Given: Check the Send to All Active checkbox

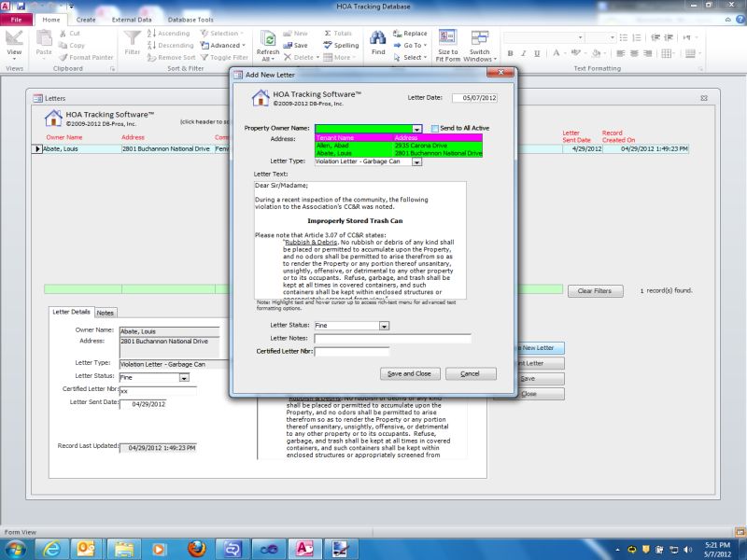Looking at the screenshot, I should 434,128.
